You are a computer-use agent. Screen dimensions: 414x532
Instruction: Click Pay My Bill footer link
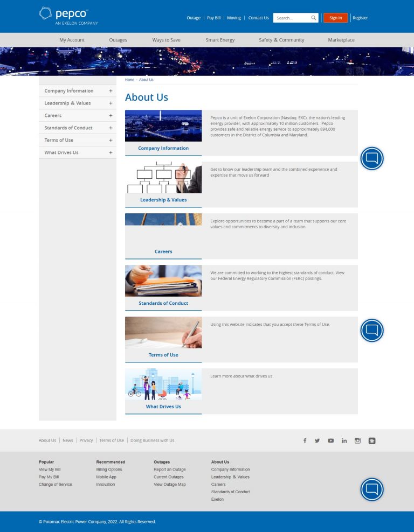pyautogui.click(x=49, y=477)
